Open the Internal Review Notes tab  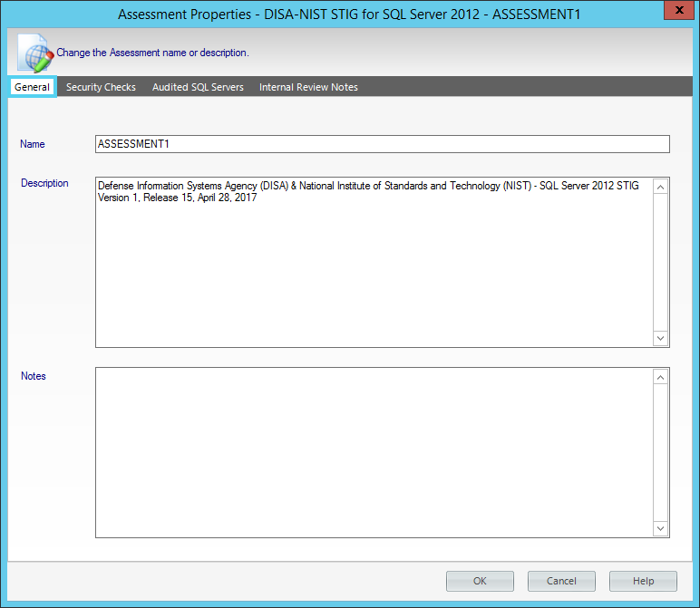coord(308,87)
